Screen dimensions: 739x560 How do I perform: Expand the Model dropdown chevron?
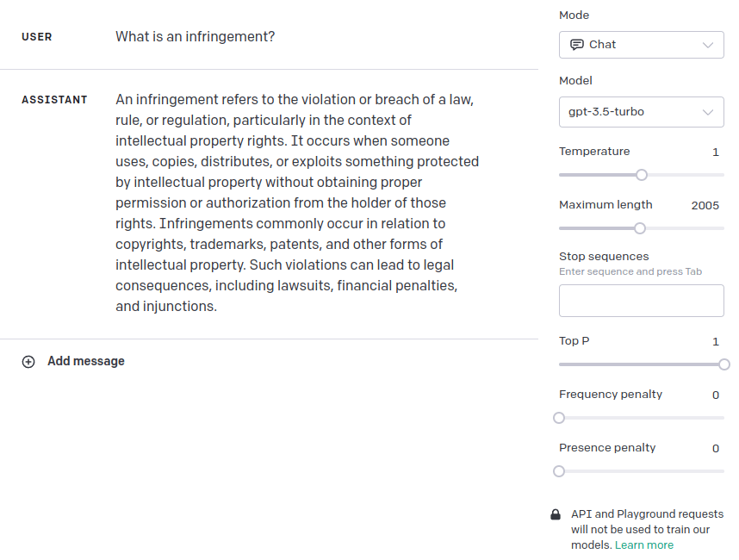pos(708,112)
